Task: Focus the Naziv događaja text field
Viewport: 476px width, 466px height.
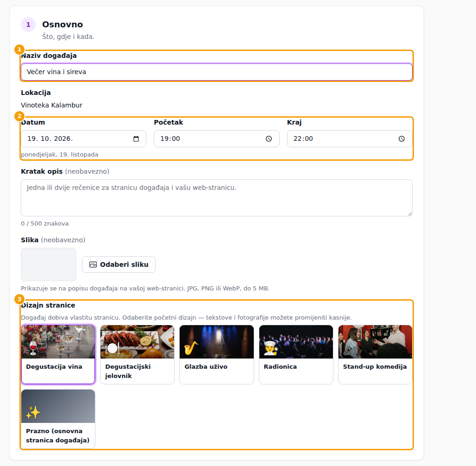Action: (x=216, y=72)
